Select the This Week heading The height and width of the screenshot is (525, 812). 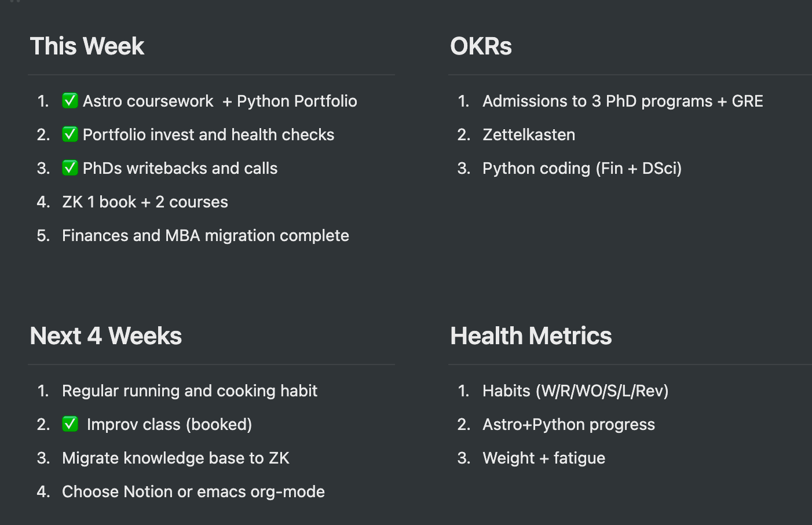point(87,46)
